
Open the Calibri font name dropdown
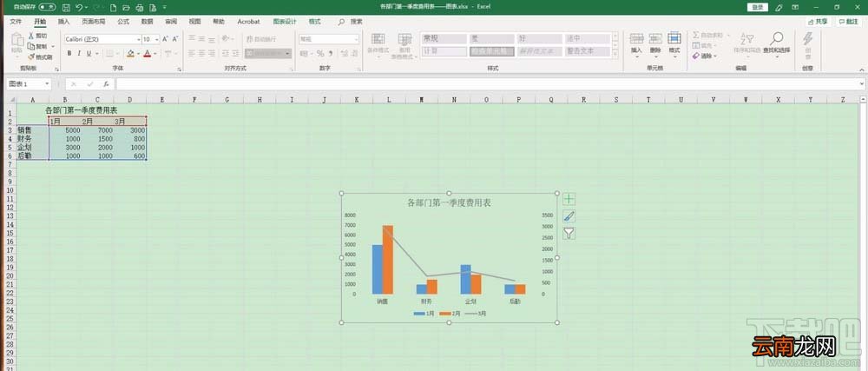tap(139, 39)
